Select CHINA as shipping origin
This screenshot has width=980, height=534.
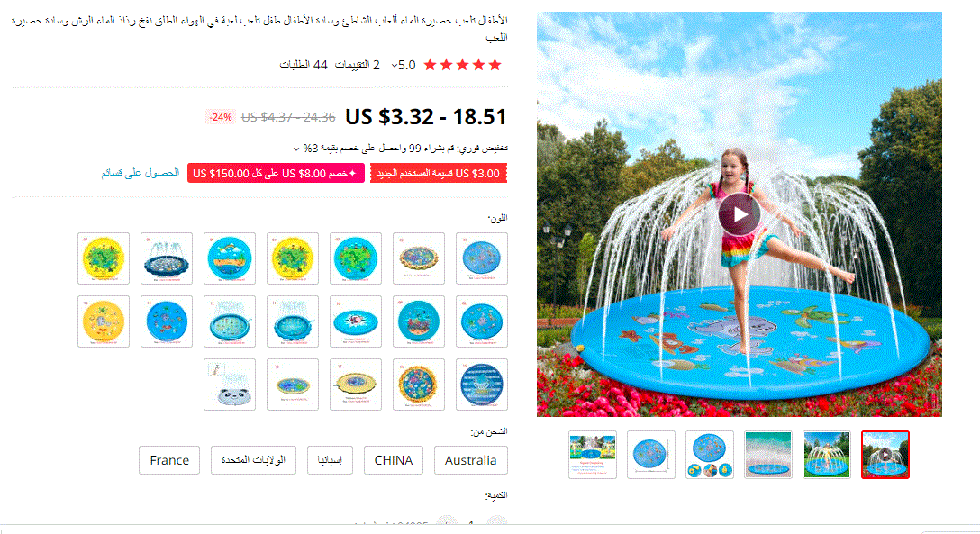pos(393,460)
